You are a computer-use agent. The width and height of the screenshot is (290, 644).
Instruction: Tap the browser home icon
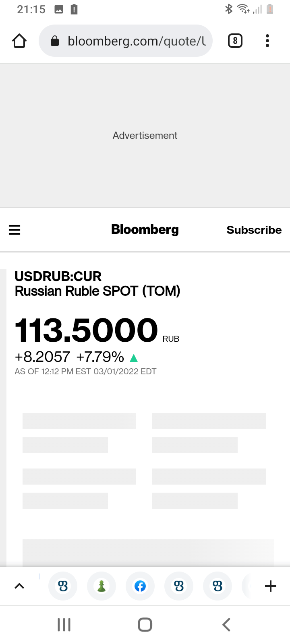[19, 41]
